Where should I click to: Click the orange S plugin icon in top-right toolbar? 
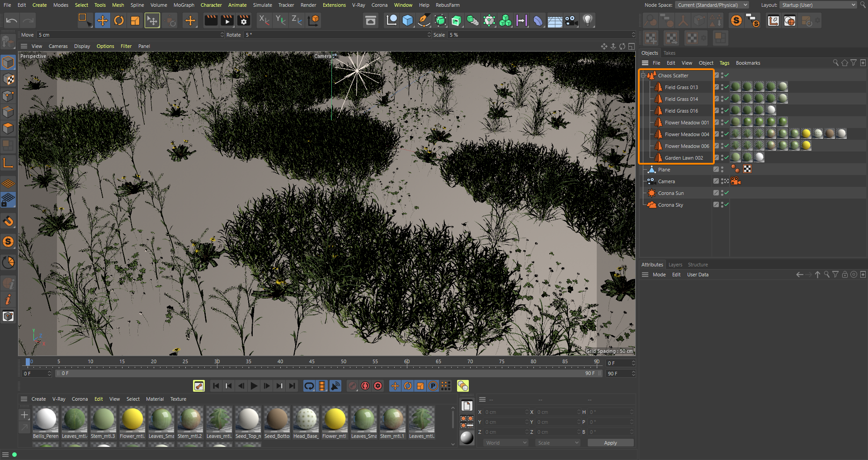(736, 20)
